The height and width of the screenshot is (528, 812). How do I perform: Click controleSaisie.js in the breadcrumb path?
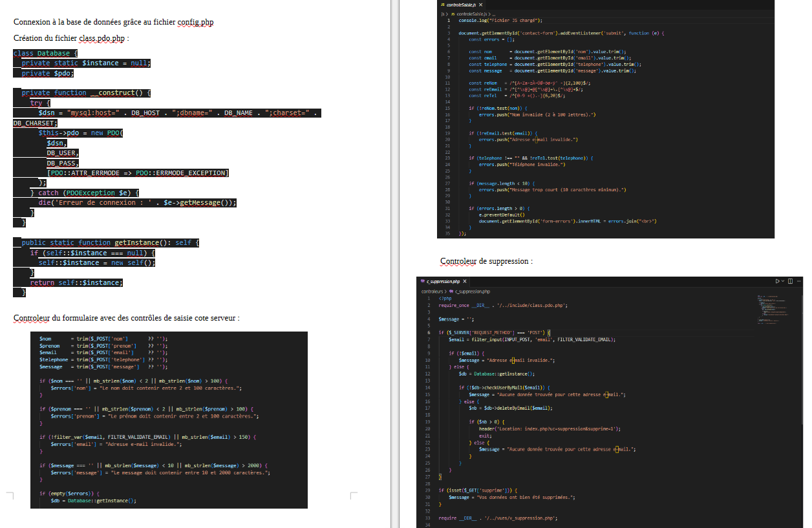[x=472, y=14]
